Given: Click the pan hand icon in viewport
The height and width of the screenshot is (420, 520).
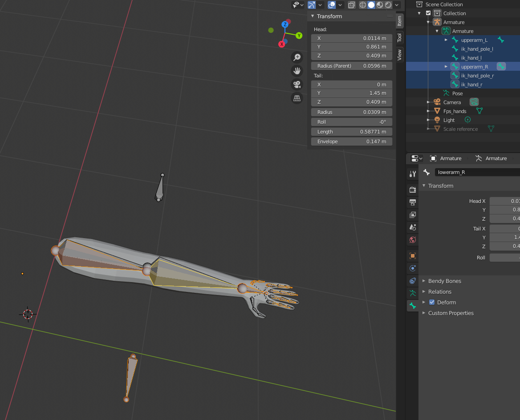Looking at the screenshot, I should pos(297,71).
